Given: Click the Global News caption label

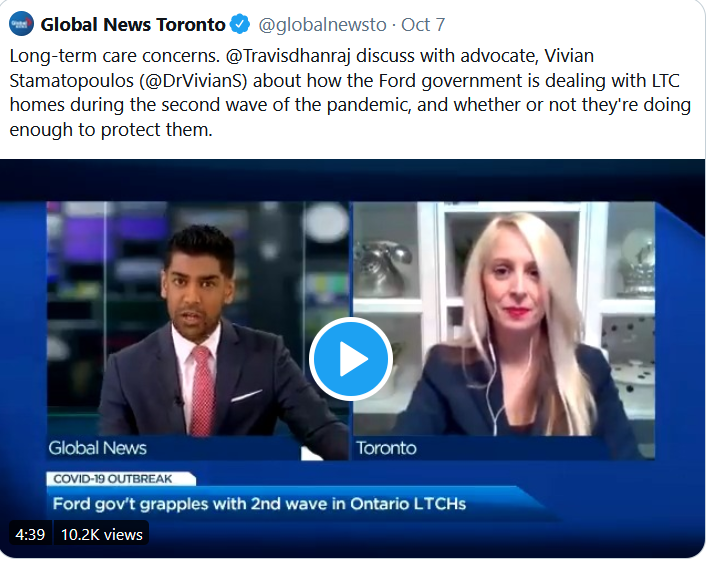Looking at the screenshot, I should [98, 448].
